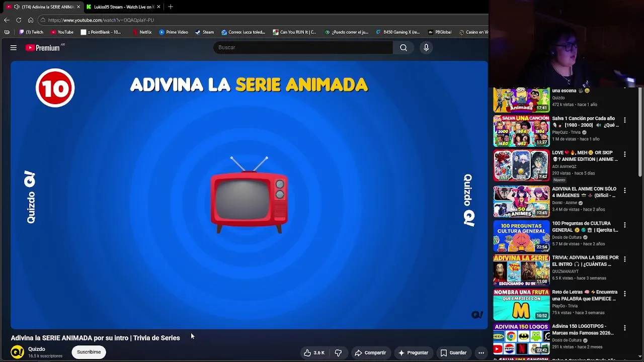Open the Trivia Adivina la serie por el intro thumbnail
The height and width of the screenshot is (362, 644).
point(521,270)
